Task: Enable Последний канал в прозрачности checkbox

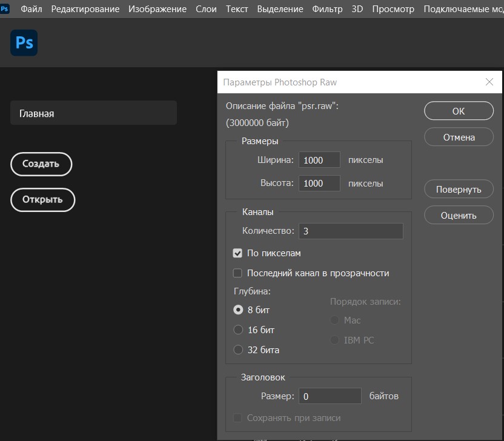Action: coord(237,273)
